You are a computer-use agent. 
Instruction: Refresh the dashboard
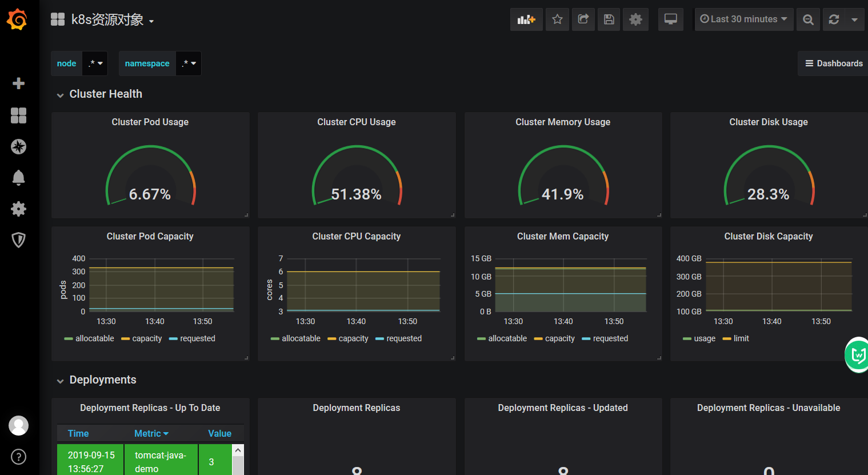click(x=834, y=19)
